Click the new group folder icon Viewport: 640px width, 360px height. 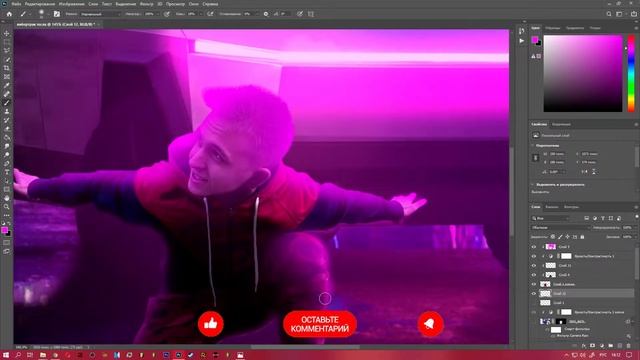611,346
